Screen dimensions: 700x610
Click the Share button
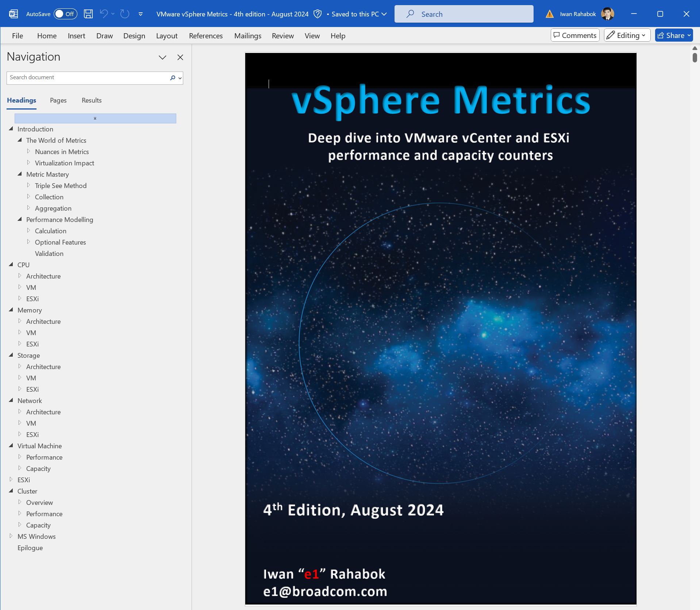pyautogui.click(x=674, y=35)
